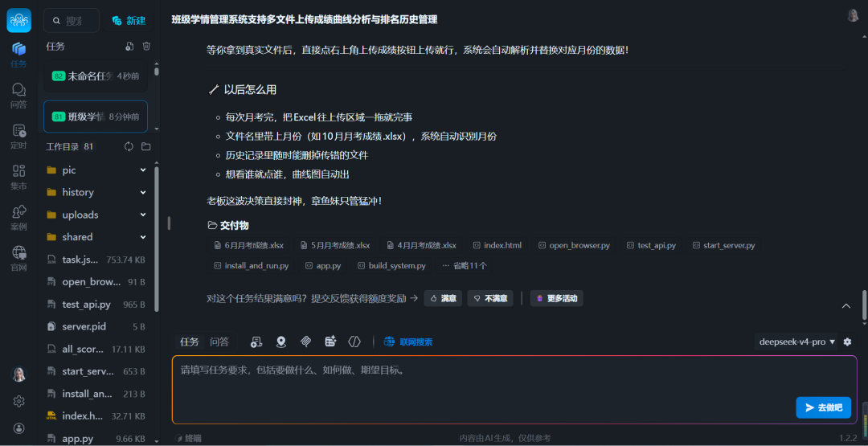Open deliverable test_api.py chip
The width and height of the screenshot is (868, 446).
coord(651,245)
